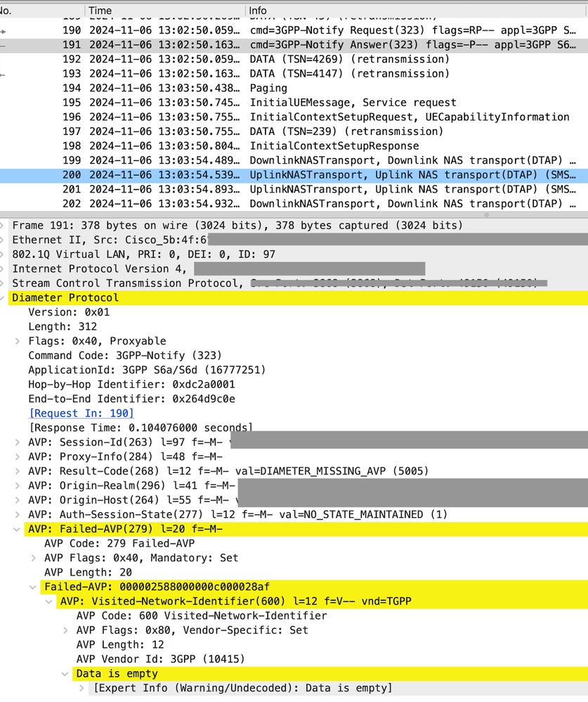Expand the Origin-Host(264) AVP
Viewport: 588px width, 702px height.
pos(18,500)
